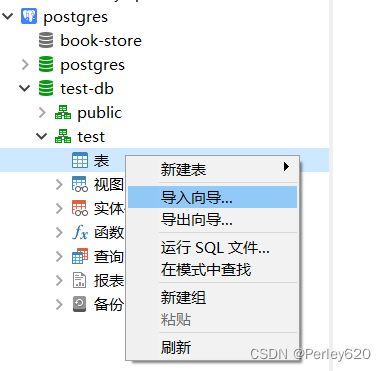Click the disabled 粘贴 menu entry
386x371 pixels.
coord(212,319)
